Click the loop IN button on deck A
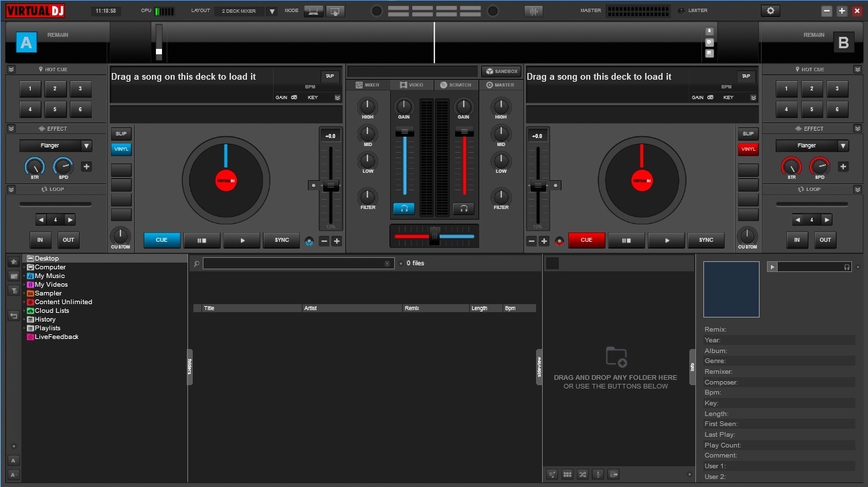This screenshot has width=868, height=487. click(40, 240)
